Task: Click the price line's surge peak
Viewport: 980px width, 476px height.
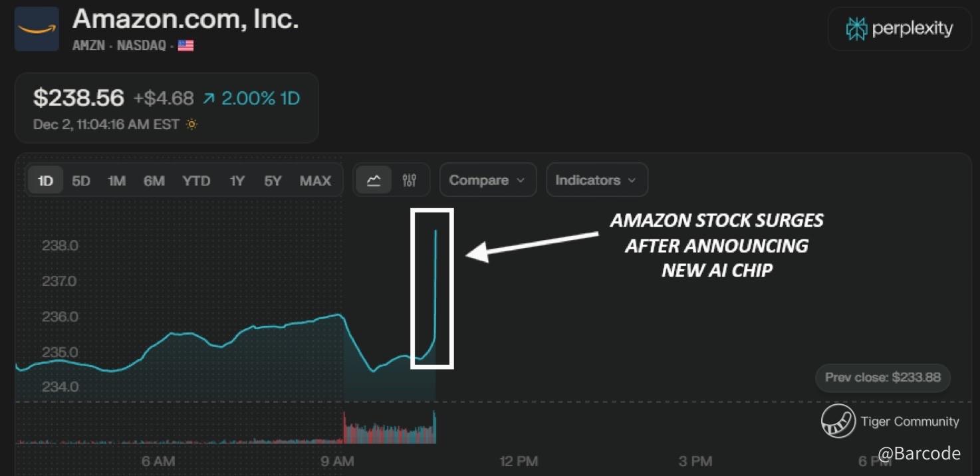Action: point(435,231)
